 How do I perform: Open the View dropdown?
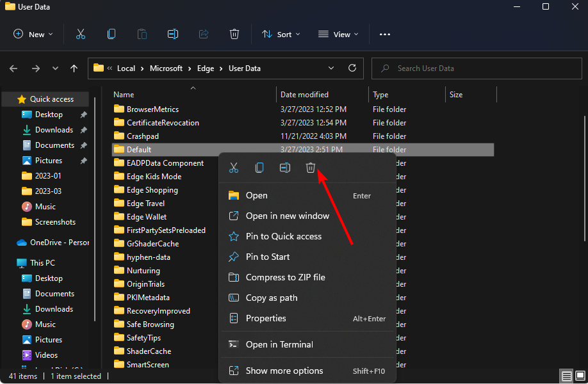(338, 33)
